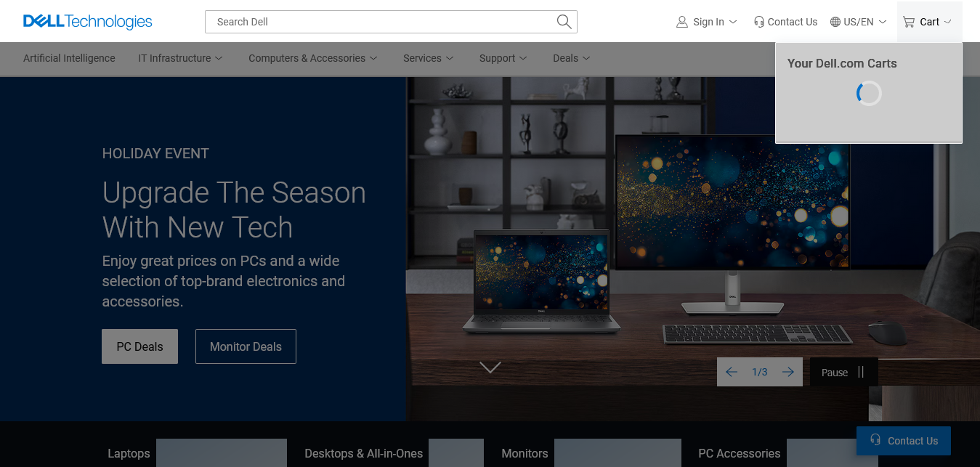This screenshot has height=467, width=980.
Task: Click the shopping cart icon
Action: [909, 22]
